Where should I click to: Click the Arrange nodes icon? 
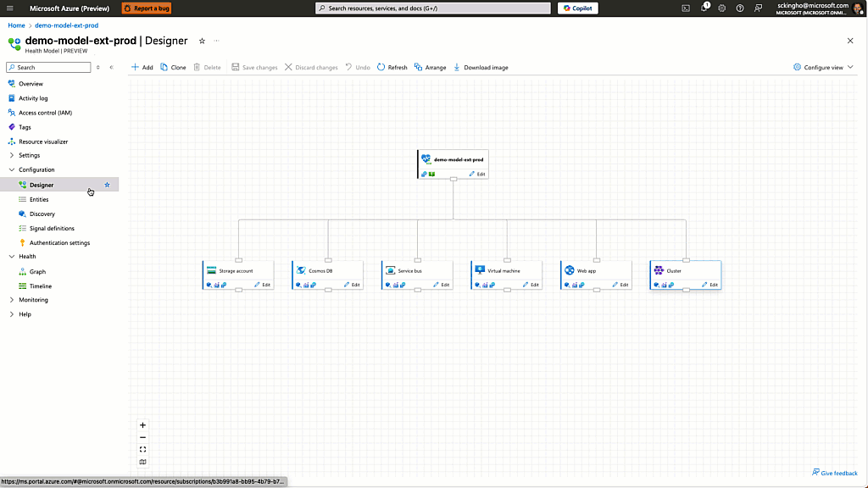click(419, 68)
